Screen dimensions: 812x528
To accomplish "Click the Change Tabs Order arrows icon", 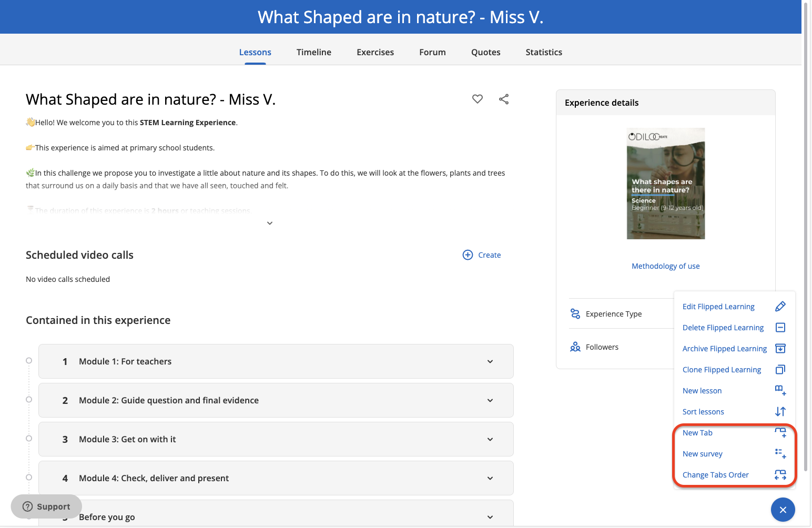I will coord(780,475).
